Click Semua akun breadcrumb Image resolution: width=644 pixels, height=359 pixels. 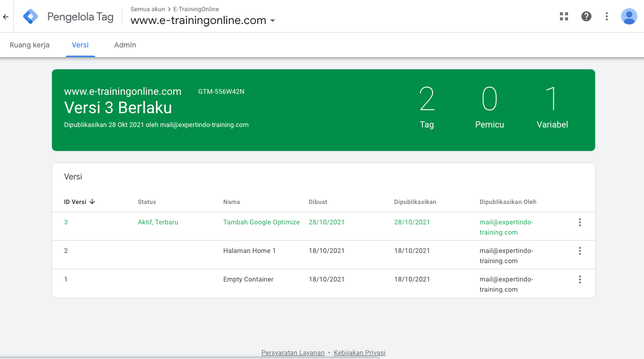148,9
